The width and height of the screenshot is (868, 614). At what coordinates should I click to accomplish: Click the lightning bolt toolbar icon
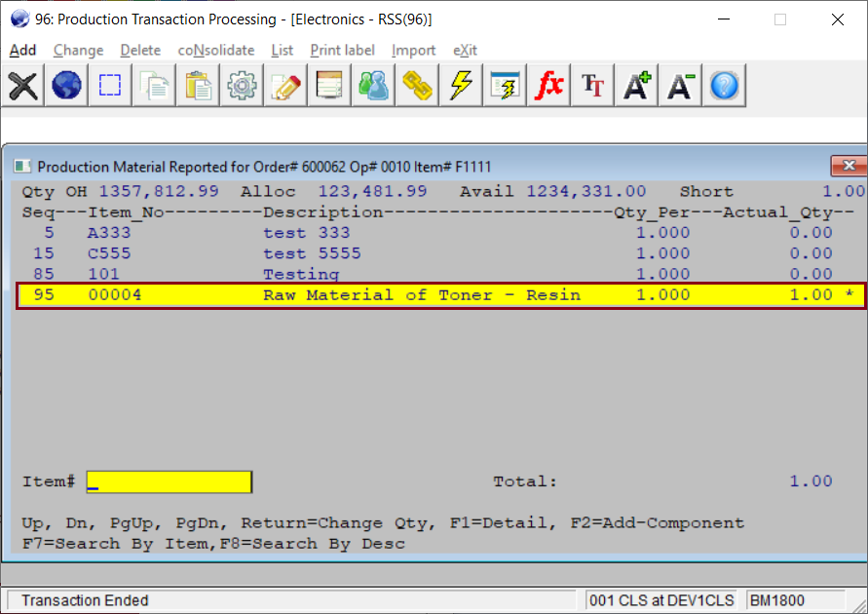(x=461, y=85)
